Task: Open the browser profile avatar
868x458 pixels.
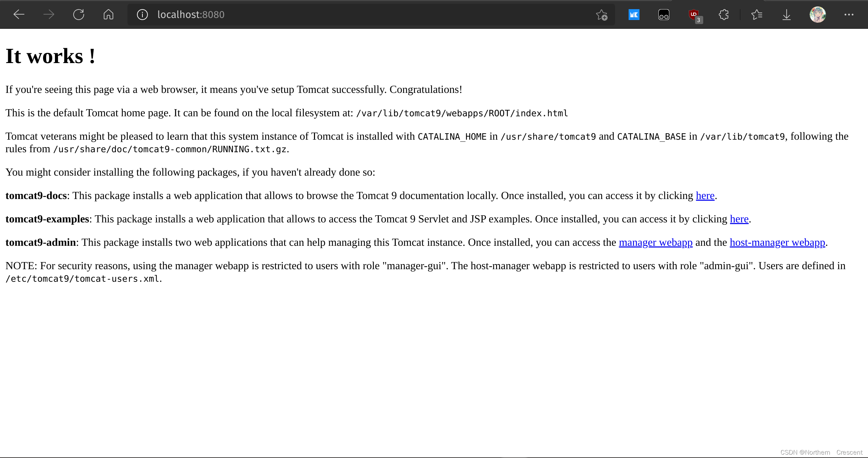Action: 818,14
